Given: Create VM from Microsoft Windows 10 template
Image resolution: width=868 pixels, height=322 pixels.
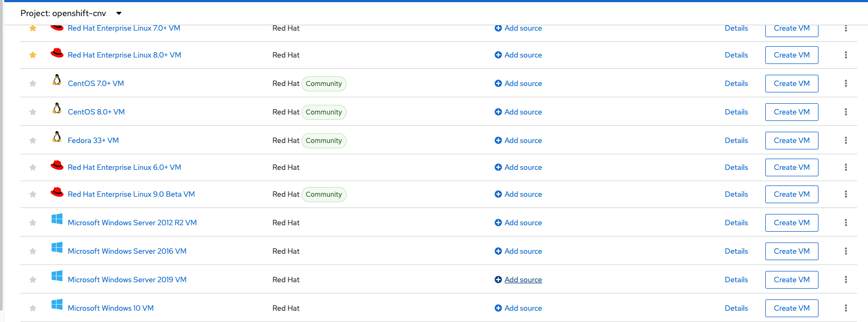Looking at the screenshot, I should 792,308.
